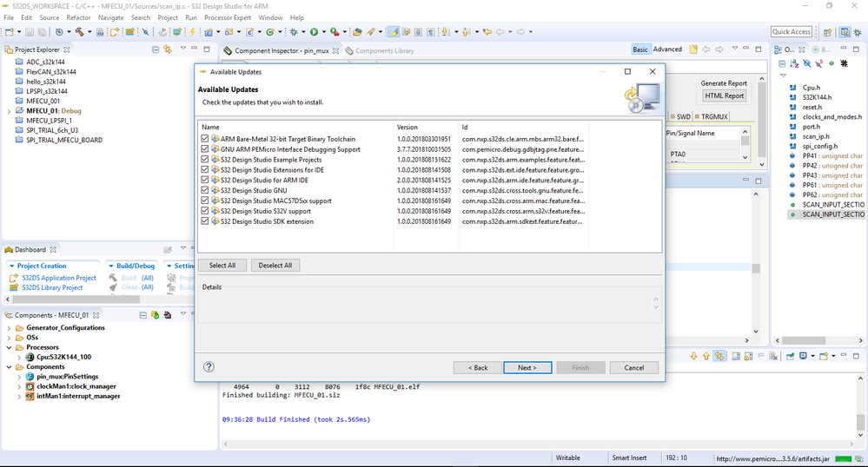Click the Last Edit Location icon in toolbar
The width and height of the screenshot is (868, 467).
click(x=487, y=32)
